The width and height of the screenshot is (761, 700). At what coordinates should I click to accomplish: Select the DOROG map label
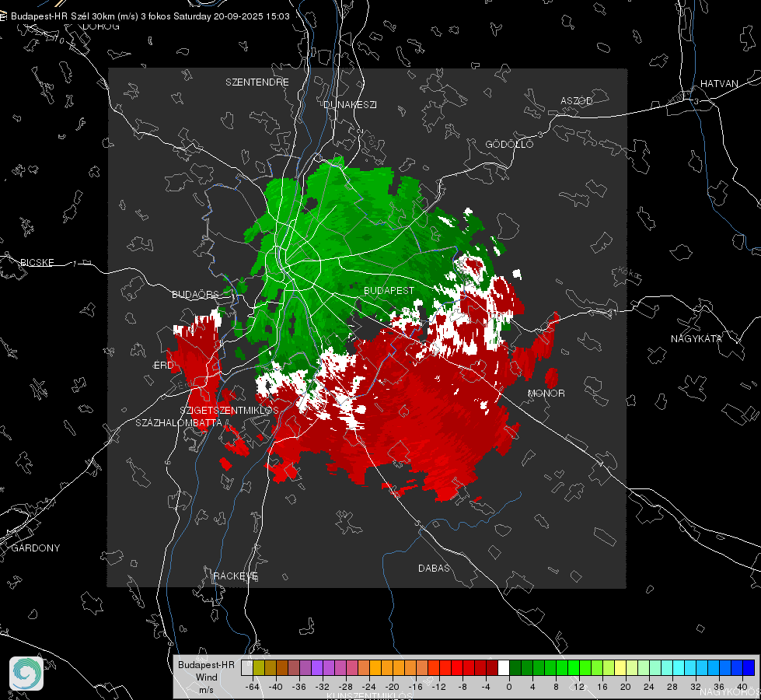point(101,26)
